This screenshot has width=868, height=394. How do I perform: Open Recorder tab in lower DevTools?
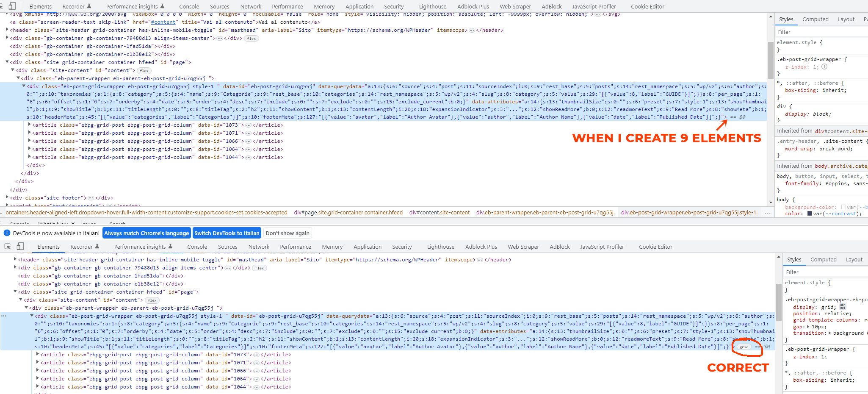point(85,247)
